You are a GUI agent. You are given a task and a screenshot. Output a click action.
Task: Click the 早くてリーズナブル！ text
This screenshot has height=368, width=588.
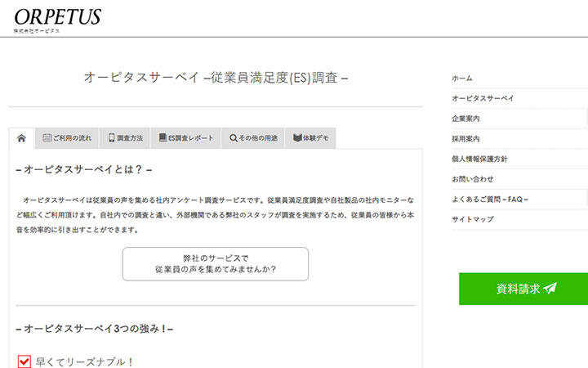click(84, 362)
